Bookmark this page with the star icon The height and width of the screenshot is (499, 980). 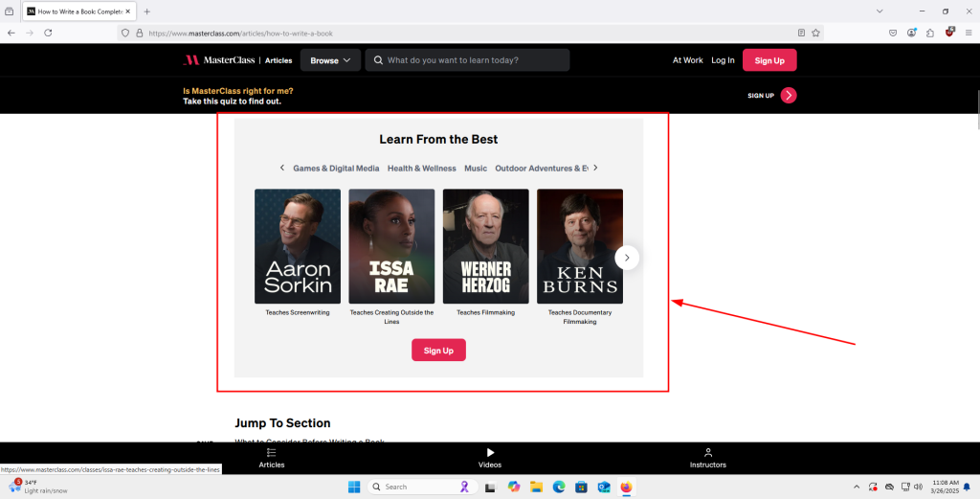[815, 34]
